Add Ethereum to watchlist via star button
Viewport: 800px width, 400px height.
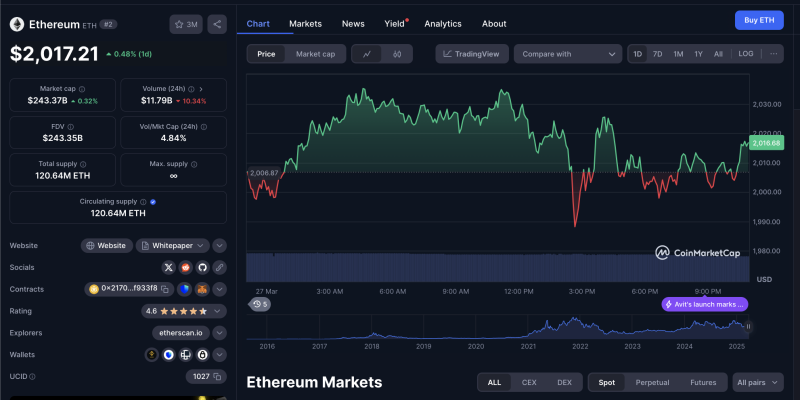(x=186, y=24)
